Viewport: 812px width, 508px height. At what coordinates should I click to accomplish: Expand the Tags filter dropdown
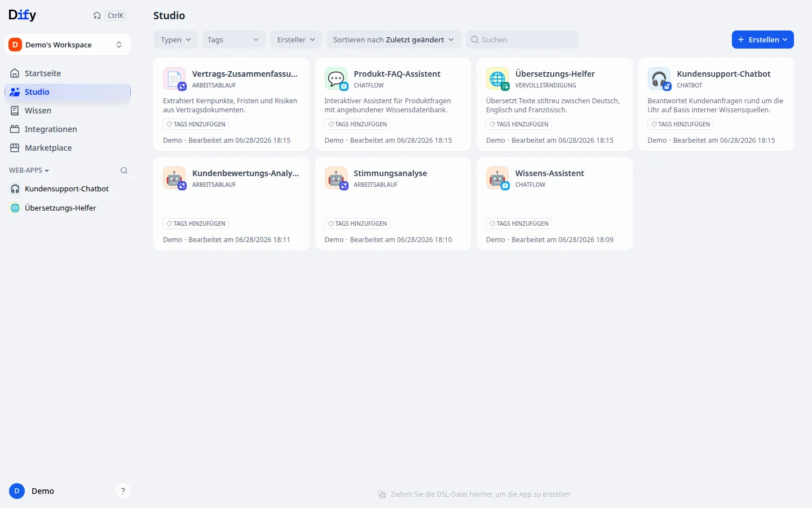(233, 40)
